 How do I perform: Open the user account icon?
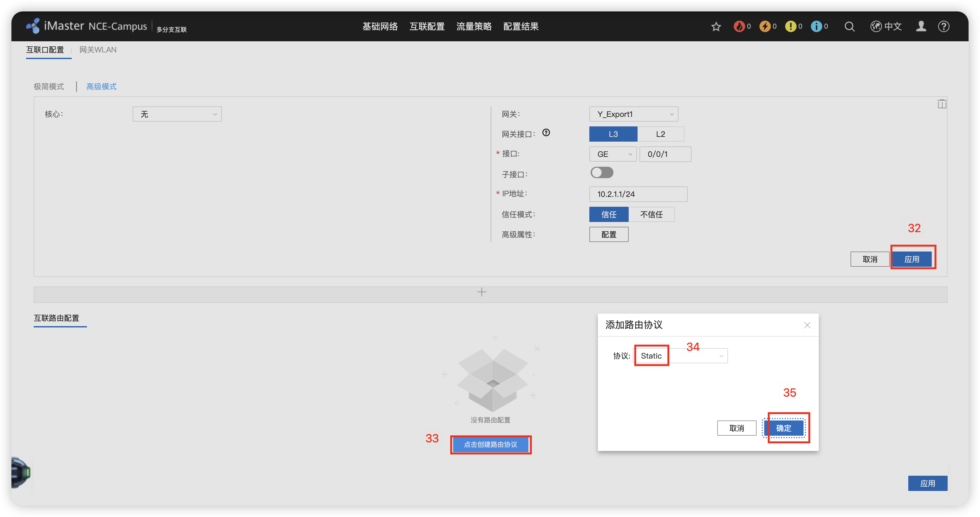click(921, 26)
